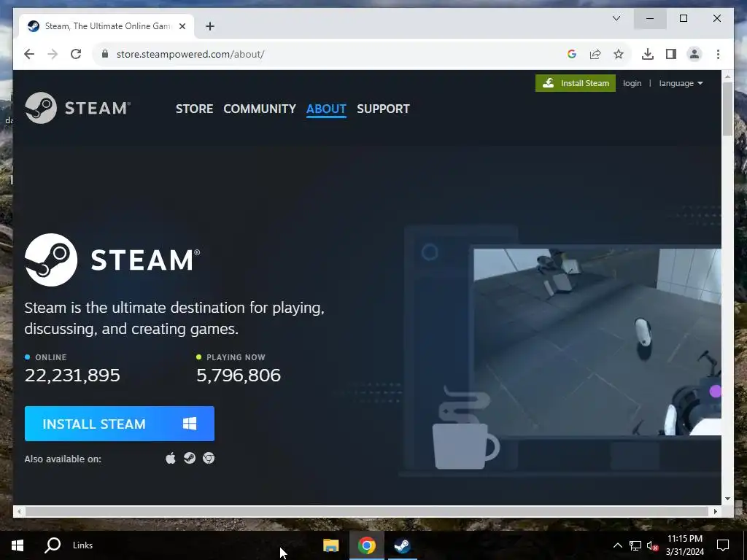The height and width of the screenshot is (560, 747).
Task: Open the Chrome profile menu
Action: point(694,54)
